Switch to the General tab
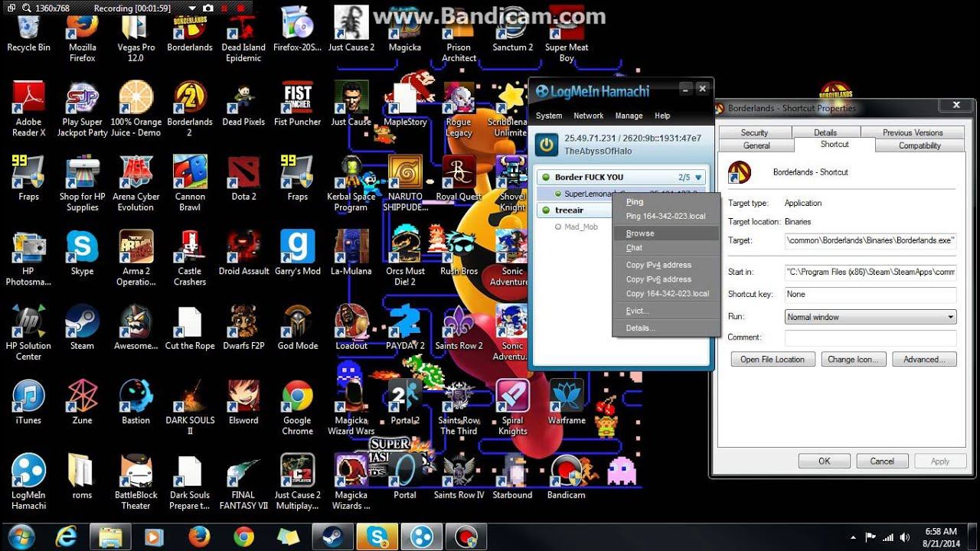The height and width of the screenshot is (551, 980). point(756,145)
